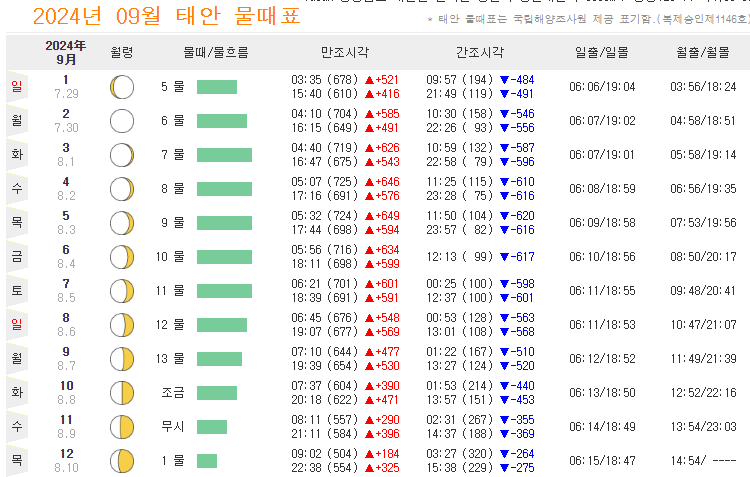Click sunrise/sunset time 06:06/19:04
750x477 pixels.
click(602, 87)
